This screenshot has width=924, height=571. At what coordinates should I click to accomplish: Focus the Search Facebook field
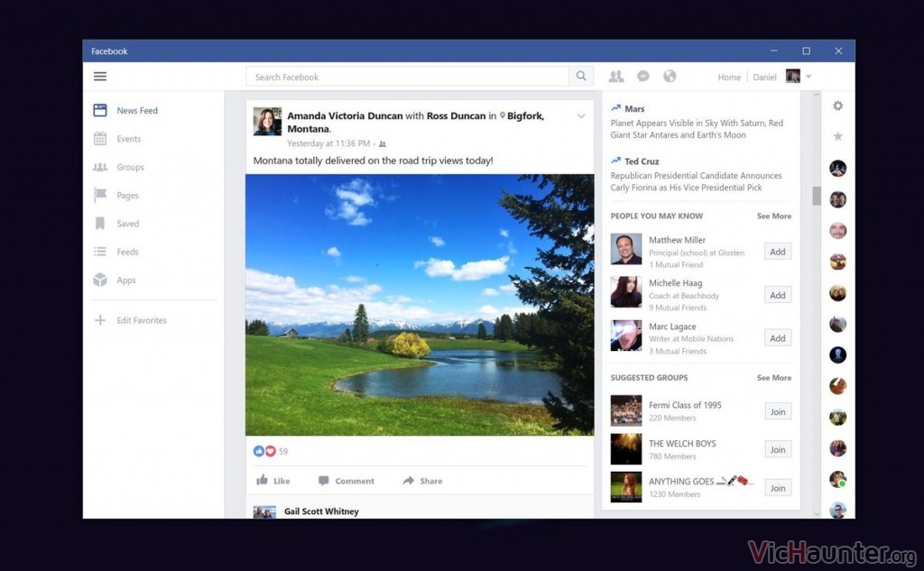407,77
